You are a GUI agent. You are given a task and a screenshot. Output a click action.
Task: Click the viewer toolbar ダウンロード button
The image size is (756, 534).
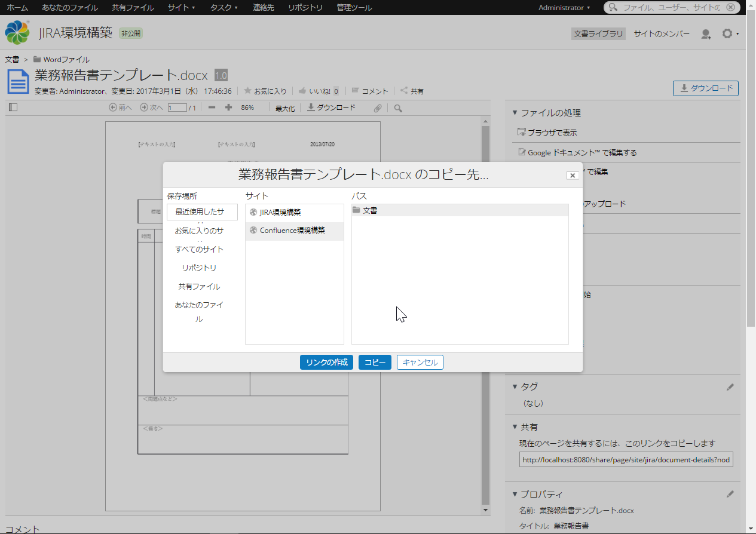[x=331, y=108]
